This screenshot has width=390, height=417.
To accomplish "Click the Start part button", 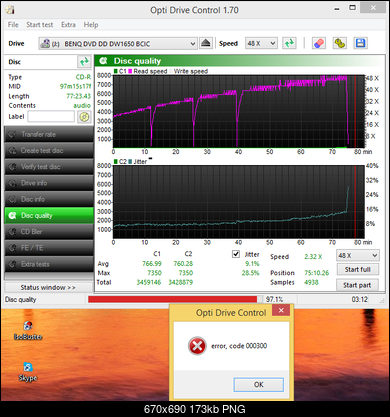I will click(x=358, y=285).
